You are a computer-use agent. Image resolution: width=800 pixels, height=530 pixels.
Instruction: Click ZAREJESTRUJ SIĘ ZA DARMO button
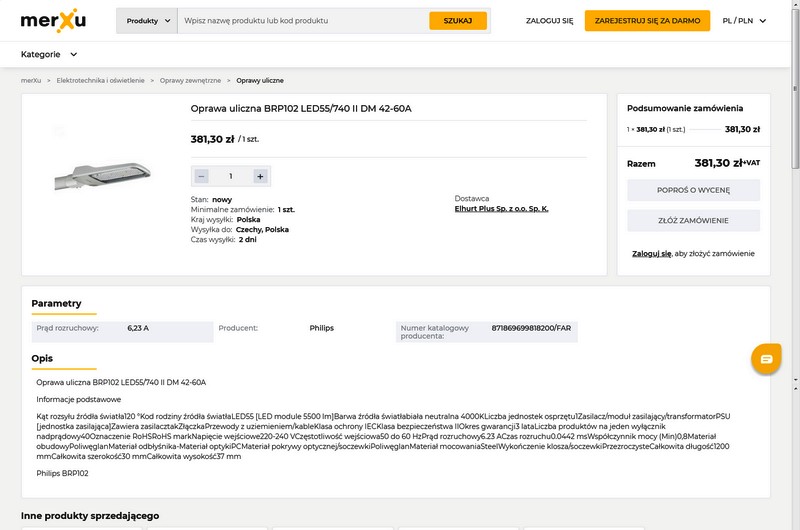[647, 21]
